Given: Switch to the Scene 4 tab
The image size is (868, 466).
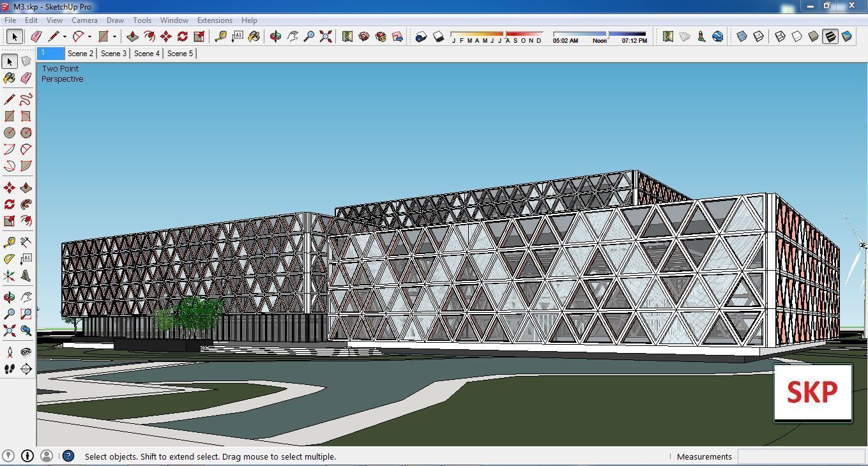Looking at the screenshot, I should click(146, 54).
